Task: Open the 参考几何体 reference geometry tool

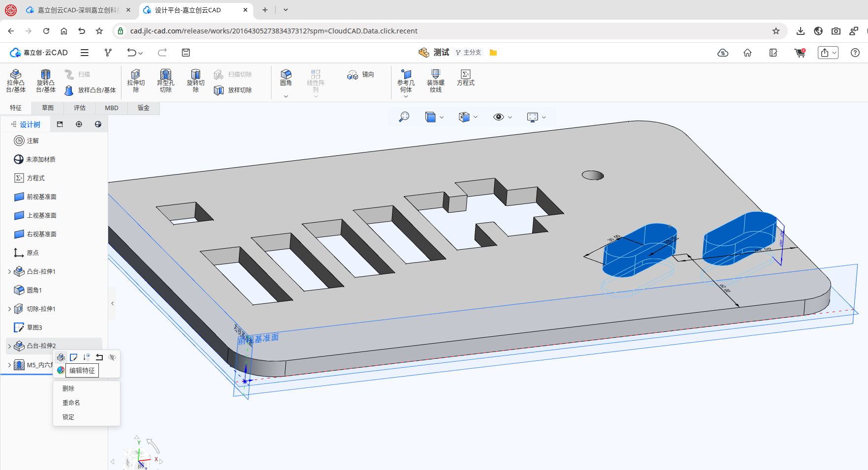Action: point(406,81)
